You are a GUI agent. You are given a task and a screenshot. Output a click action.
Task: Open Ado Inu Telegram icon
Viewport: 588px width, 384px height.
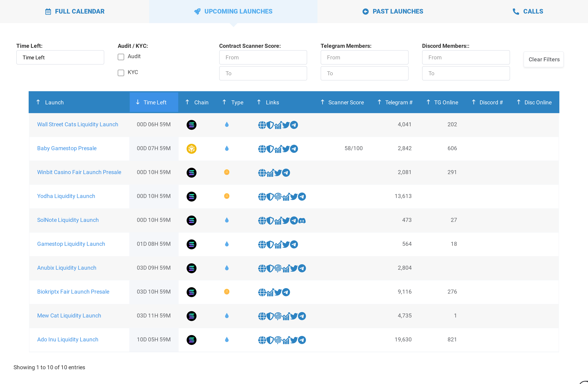tap(302, 340)
